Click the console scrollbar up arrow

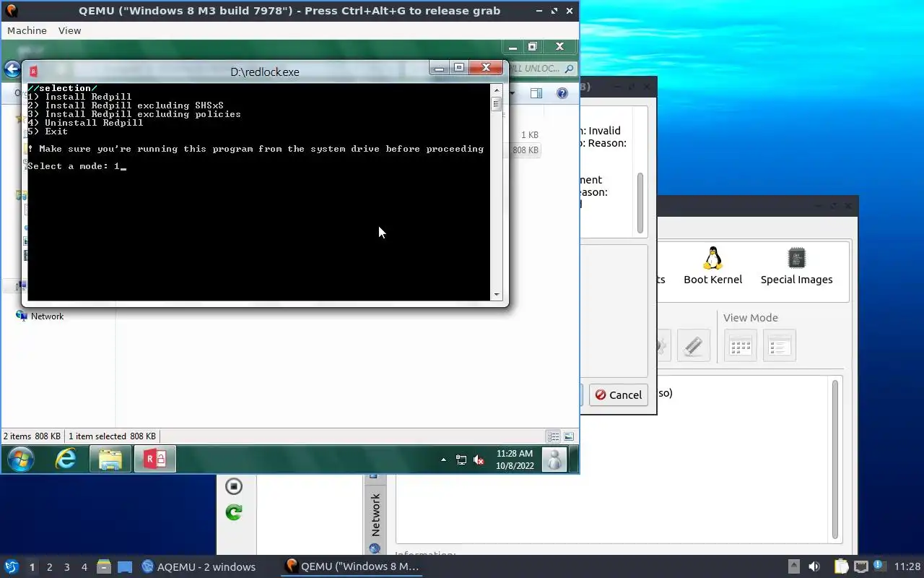coord(496,90)
